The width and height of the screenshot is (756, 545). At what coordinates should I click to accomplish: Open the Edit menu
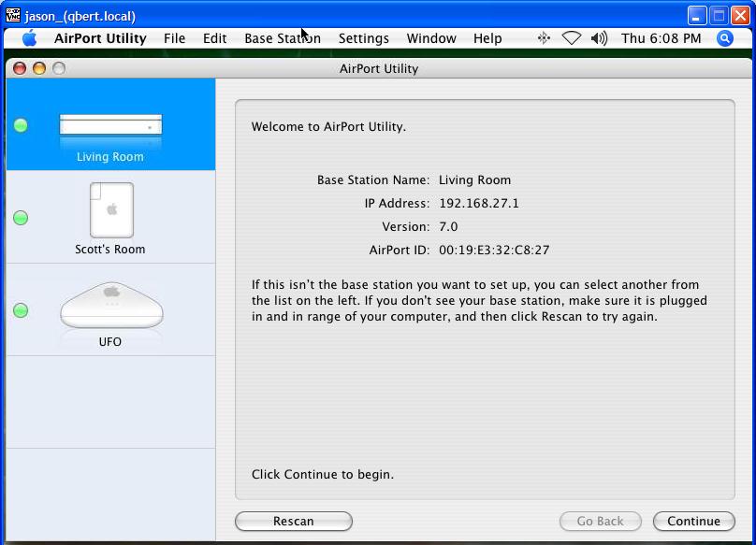point(214,38)
